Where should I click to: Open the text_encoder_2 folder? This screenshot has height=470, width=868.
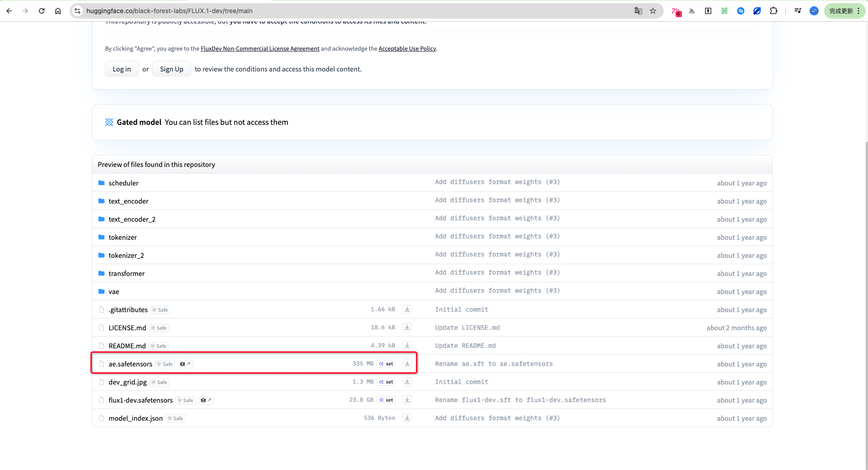click(x=132, y=219)
